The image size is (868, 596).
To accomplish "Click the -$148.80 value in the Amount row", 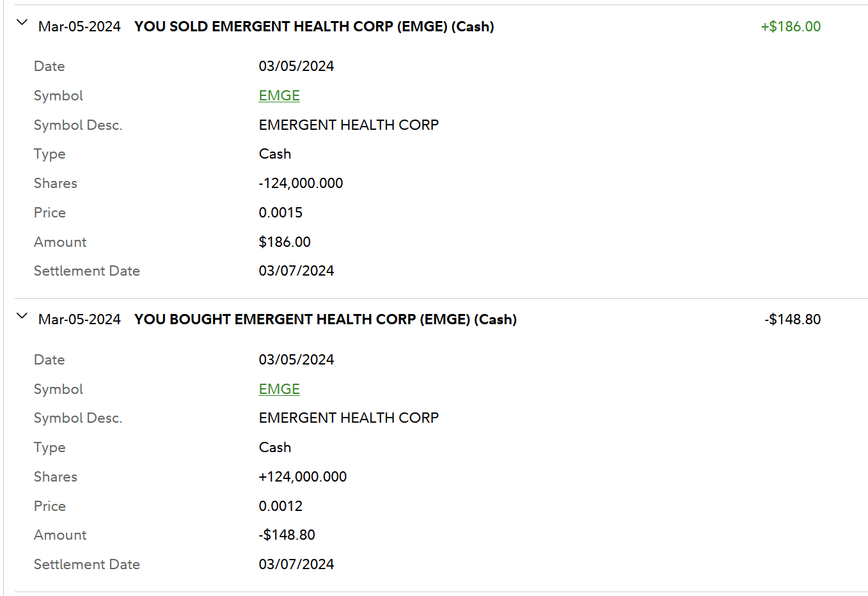I will pyautogui.click(x=287, y=535).
